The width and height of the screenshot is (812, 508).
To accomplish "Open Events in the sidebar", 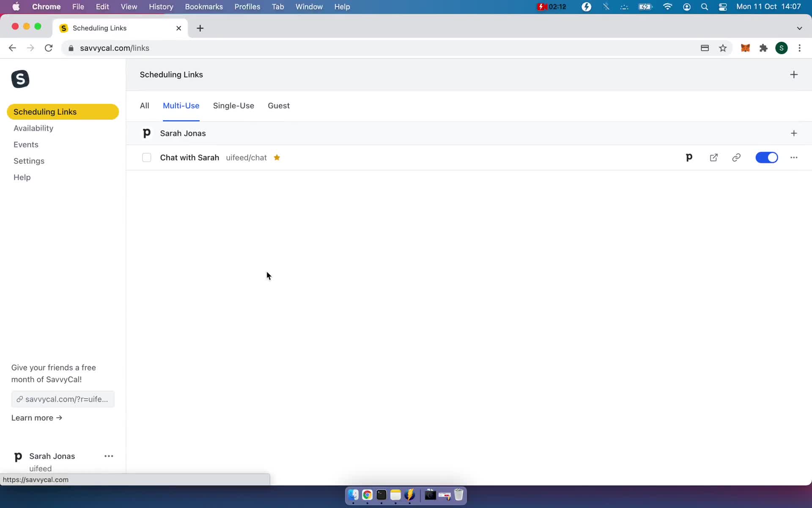I will coord(26,144).
